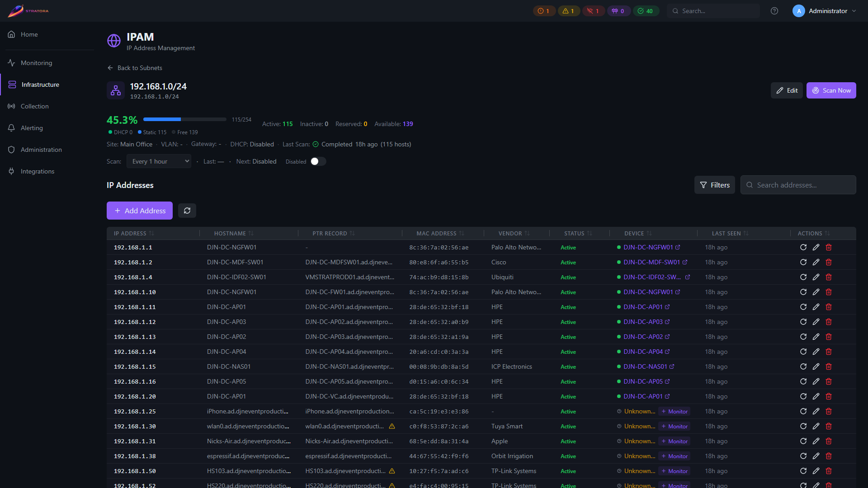Click the global Search box in header
The width and height of the screenshot is (868, 488).
pos(713,11)
